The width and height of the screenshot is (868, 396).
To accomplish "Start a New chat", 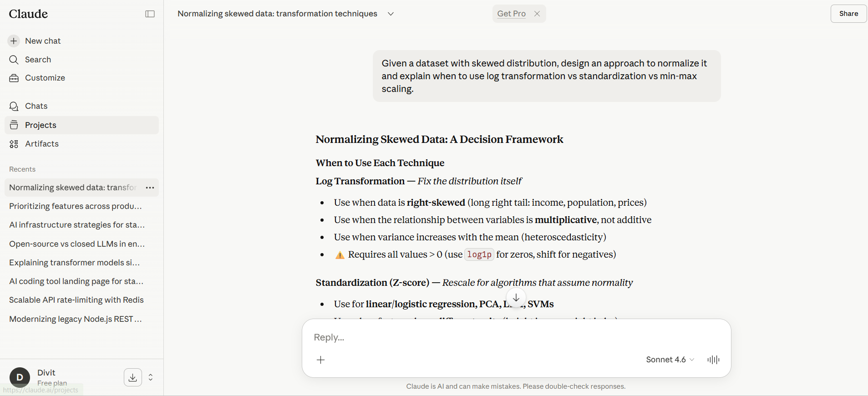I will pos(42,41).
